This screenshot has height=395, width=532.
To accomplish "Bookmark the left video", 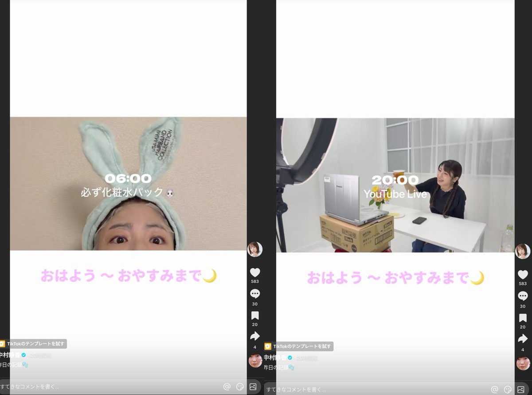I will tap(255, 316).
